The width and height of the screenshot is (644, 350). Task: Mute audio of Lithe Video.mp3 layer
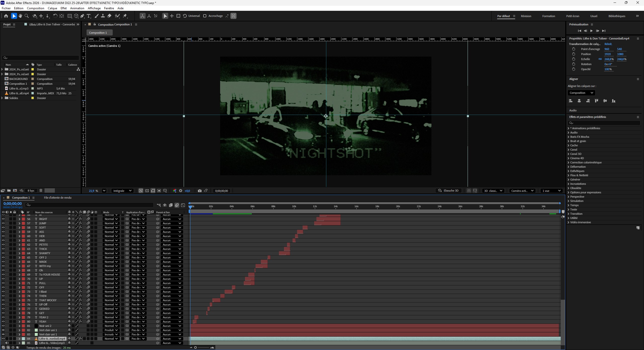(7, 343)
